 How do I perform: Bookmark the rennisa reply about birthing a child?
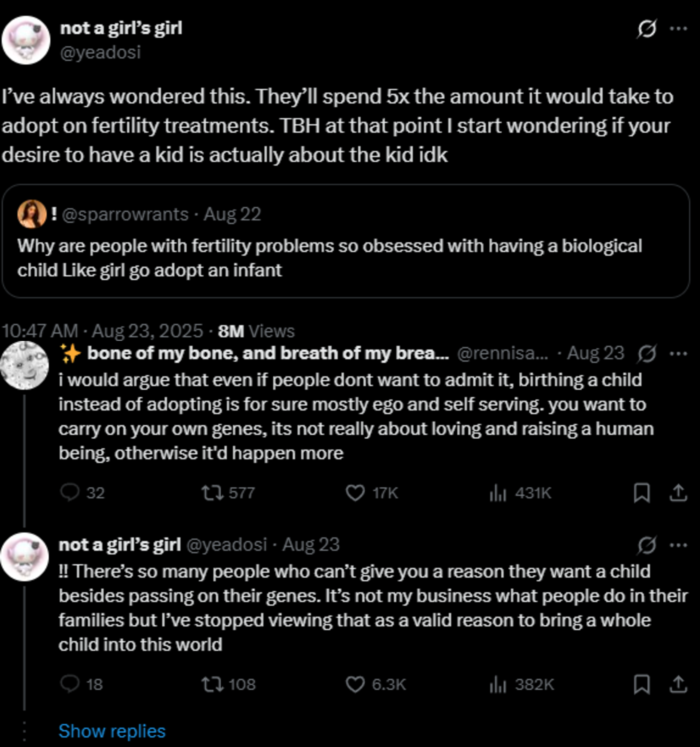(641, 493)
